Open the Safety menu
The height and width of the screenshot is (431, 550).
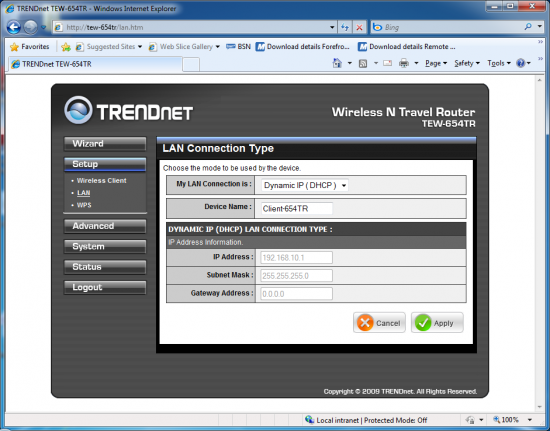(467, 63)
